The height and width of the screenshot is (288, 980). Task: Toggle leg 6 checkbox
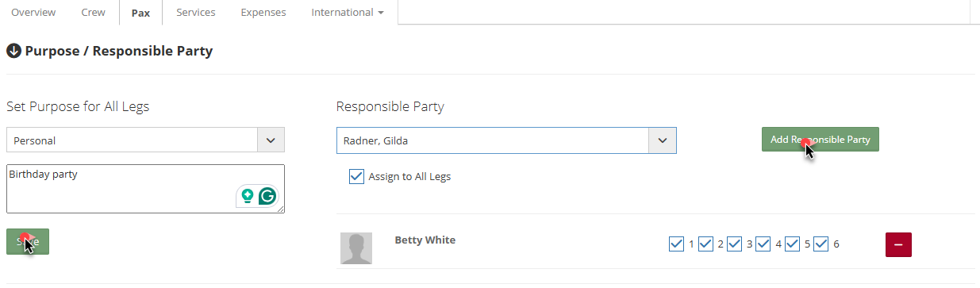pyautogui.click(x=821, y=244)
